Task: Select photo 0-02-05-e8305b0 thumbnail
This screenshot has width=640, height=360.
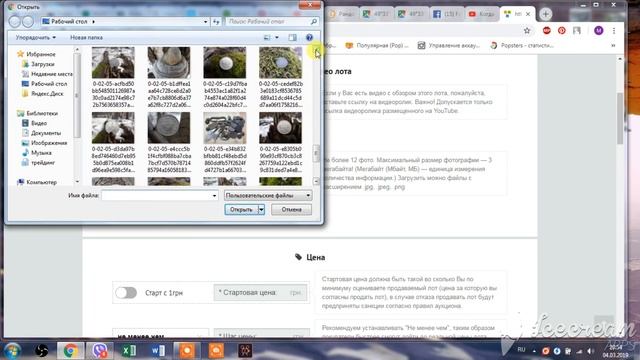Action: [x=280, y=128]
